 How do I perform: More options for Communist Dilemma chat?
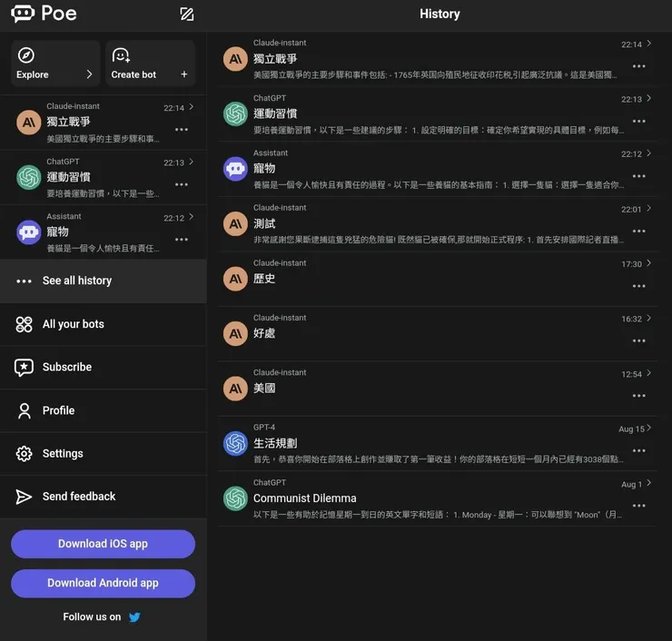639,506
